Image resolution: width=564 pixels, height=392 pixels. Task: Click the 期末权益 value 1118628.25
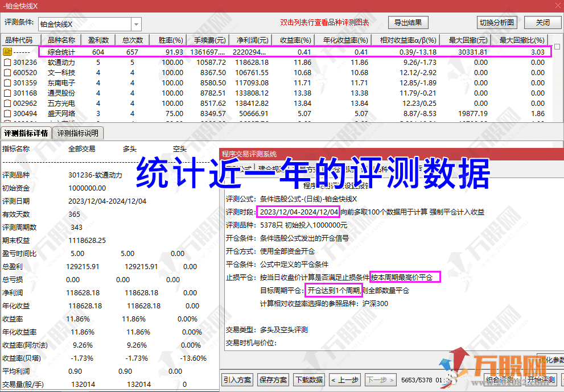pyautogui.click(x=87, y=240)
